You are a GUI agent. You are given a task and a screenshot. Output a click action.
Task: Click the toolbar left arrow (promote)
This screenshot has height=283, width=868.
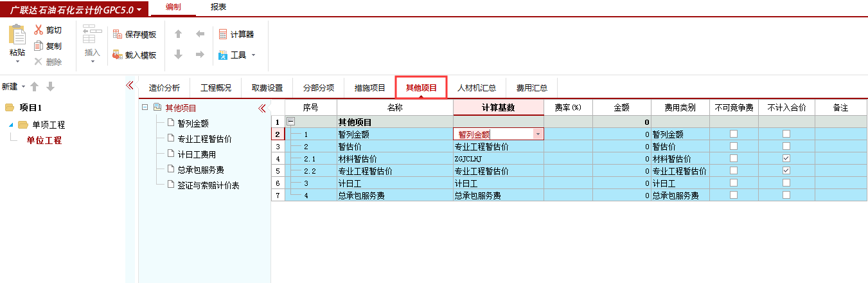pyautogui.click(x=200, y=34)
